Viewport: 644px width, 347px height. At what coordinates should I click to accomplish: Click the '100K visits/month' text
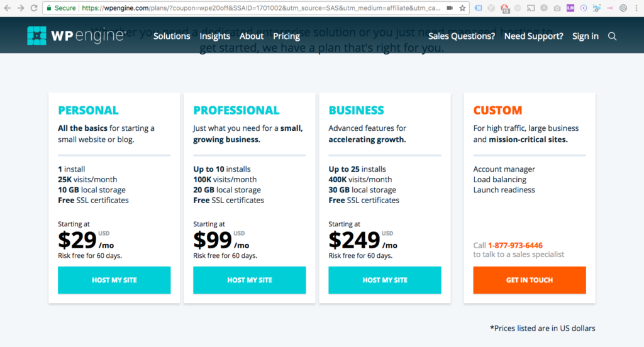225,179
